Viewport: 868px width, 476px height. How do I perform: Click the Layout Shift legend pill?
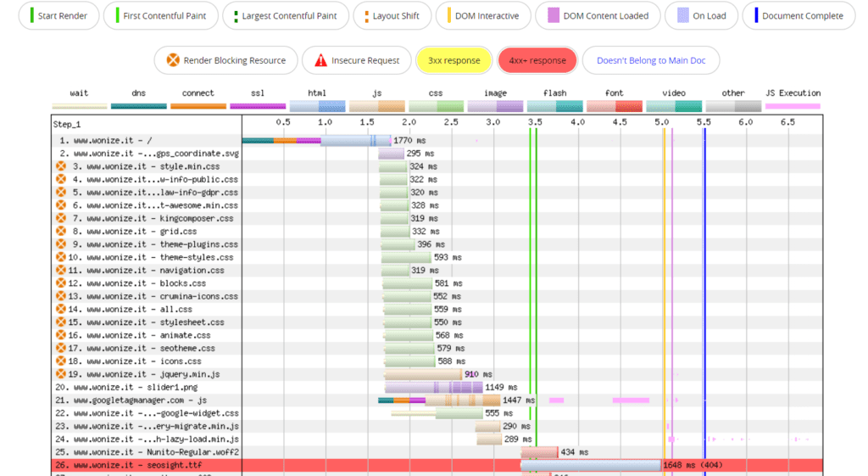tap(392, 15)
